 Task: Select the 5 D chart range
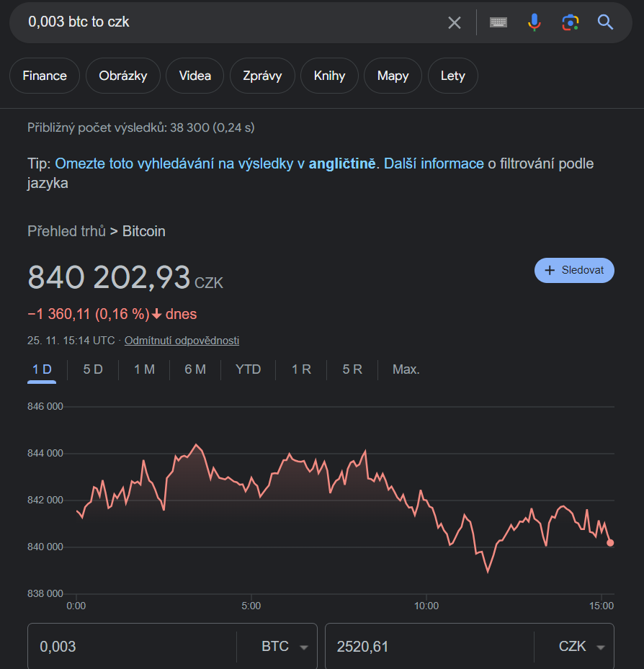coord(93,369)
